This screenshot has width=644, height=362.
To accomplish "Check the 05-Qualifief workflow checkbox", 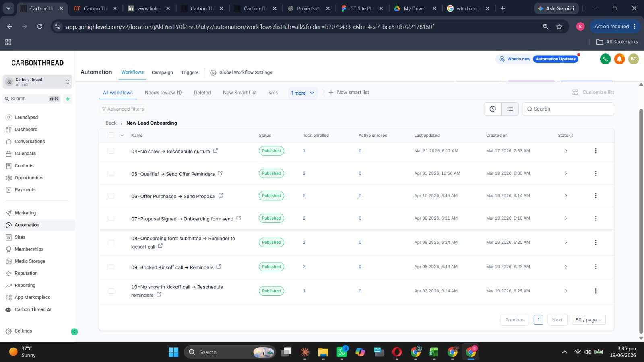I will (111, 173).
